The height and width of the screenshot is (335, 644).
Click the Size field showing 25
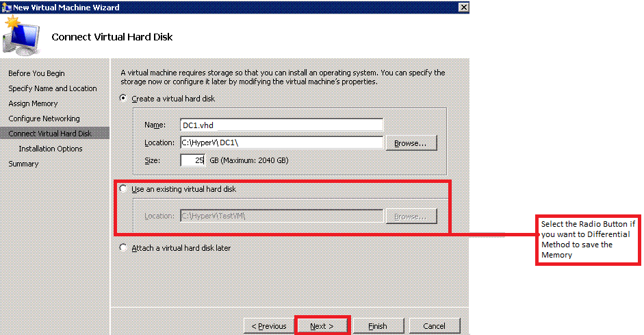point(193,160)
